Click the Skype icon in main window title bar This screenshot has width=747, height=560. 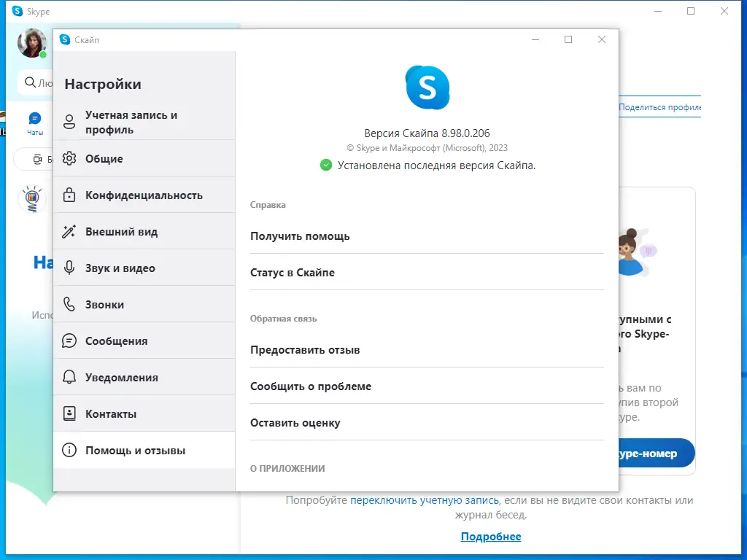(x=18, y=11)
